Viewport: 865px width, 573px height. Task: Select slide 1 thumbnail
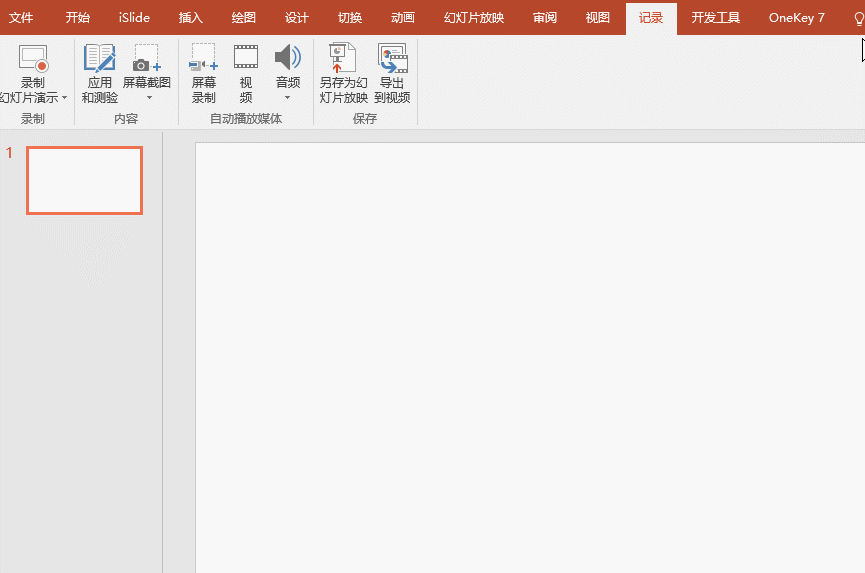84,180
